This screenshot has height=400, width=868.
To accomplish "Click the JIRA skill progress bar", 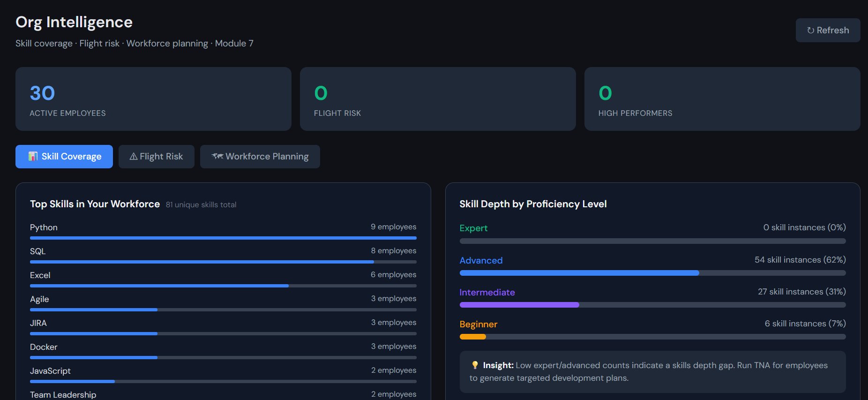I will pos(223,334).
